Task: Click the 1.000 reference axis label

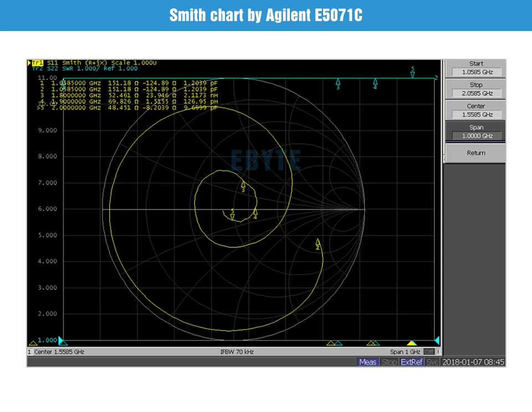Action: click(48, 340)
